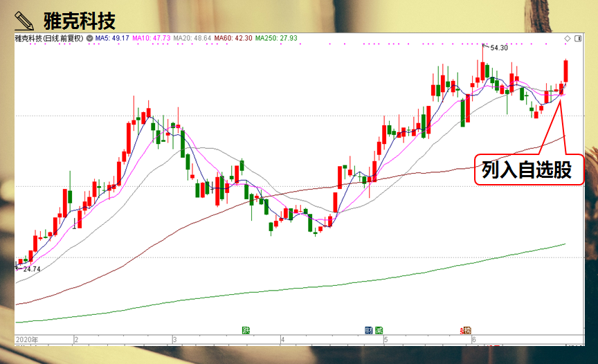The width and height of the screenshot is (598, 364).
Task: Select month 6 on the time axis
Action: tap(473, 340)
